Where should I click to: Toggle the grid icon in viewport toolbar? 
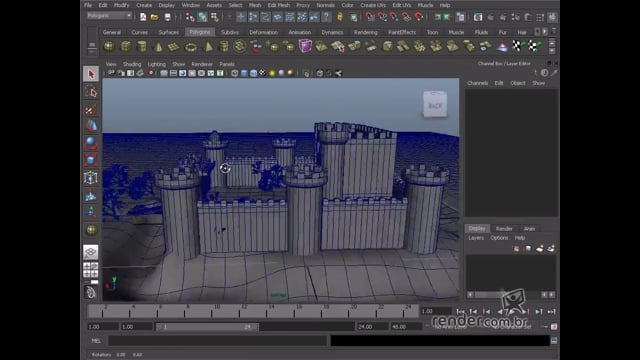pos(164,73)
